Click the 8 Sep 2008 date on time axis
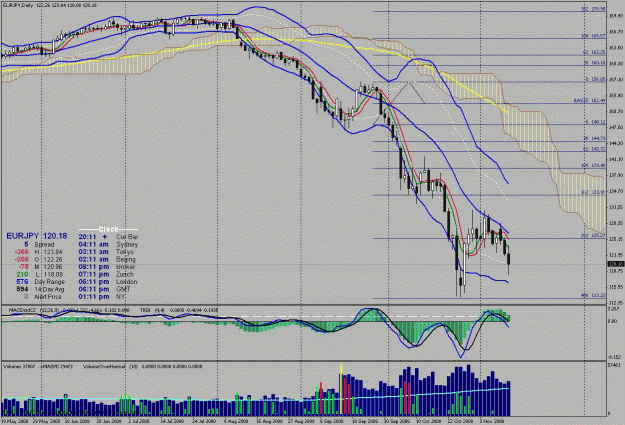The width and height of the screenshot is (625, 425). pos(331,421)
